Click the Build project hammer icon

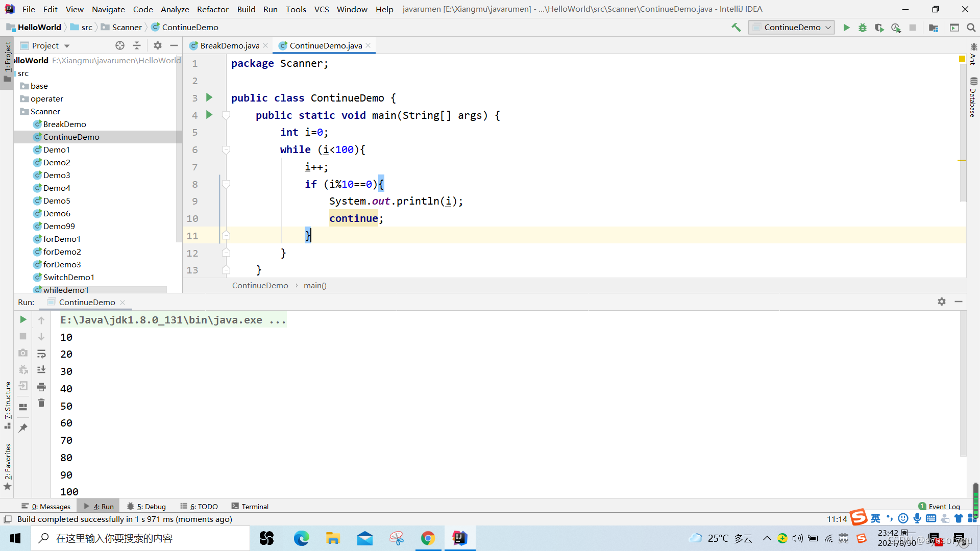736,28
